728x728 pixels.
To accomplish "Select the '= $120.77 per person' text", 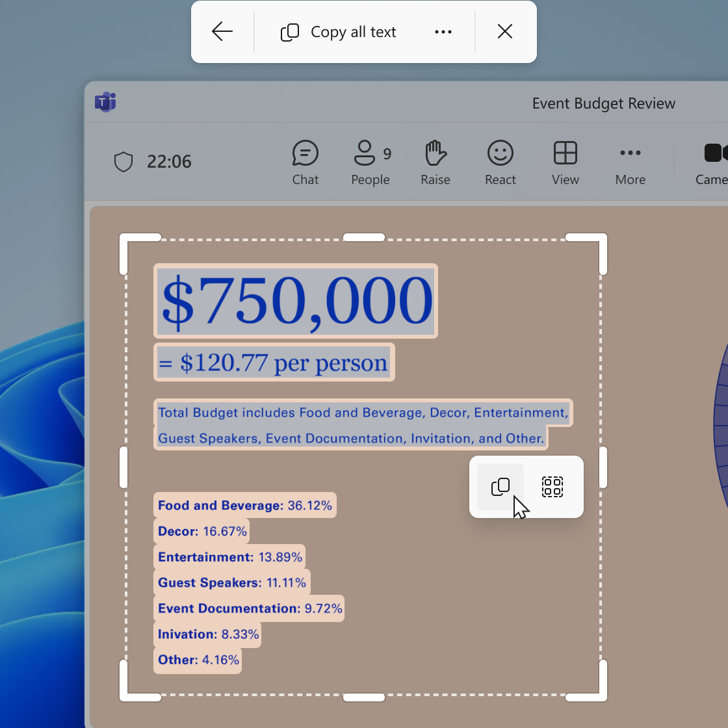I will point(274,362).
